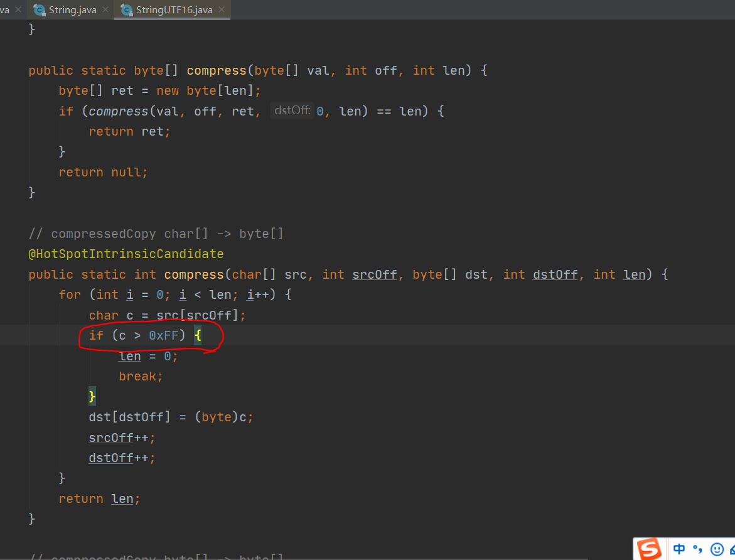The width and height of the screenshot is (735, 560).
Task: Click the 0xFF hex literal
Action: (x=164, y=335)
